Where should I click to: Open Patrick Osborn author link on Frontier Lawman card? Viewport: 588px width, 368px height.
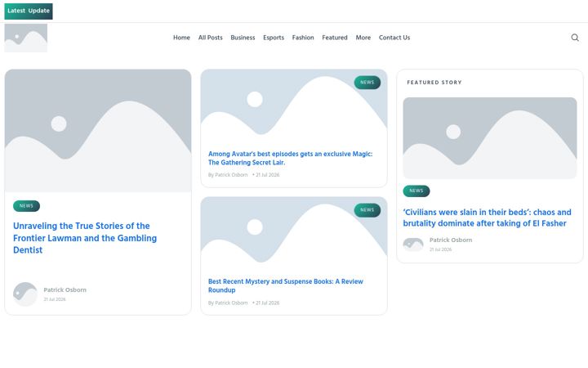coord(65,289)
